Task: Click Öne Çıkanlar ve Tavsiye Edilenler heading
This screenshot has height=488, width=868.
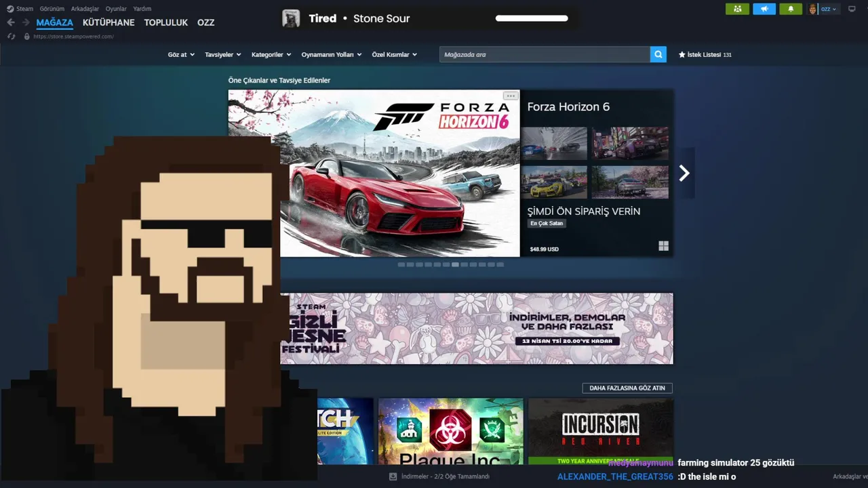Action: pos(279,80)
